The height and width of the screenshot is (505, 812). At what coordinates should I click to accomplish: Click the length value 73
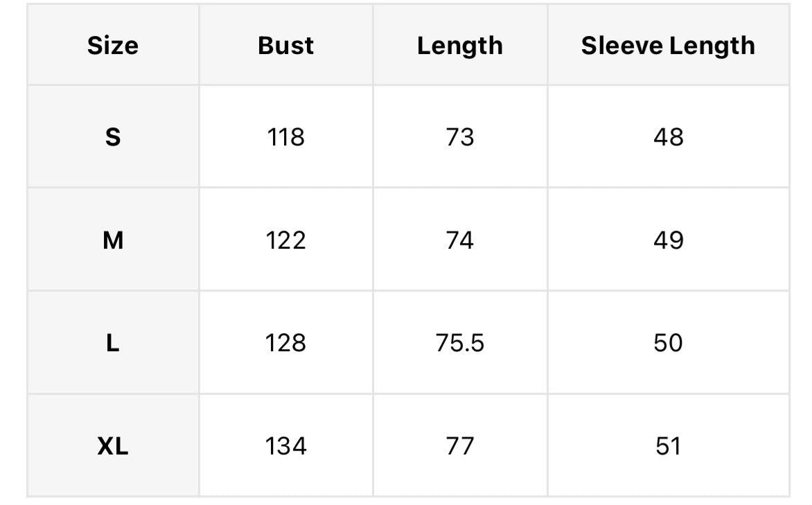460,137
